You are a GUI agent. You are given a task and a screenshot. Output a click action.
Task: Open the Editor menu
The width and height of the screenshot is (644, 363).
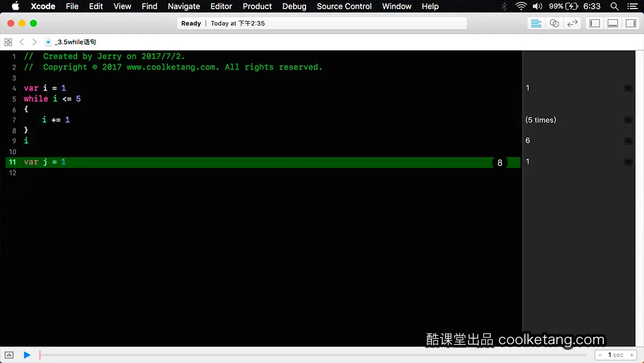[x=221, y=6]
